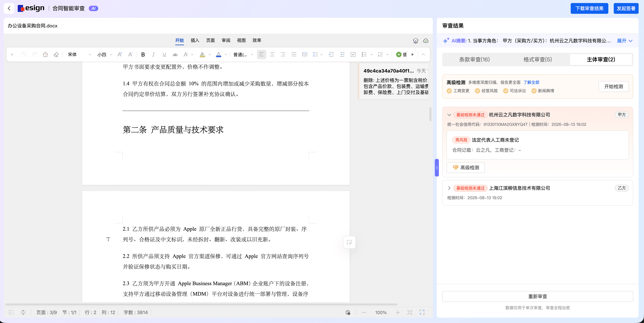Click 发起签署 button
This screenshot has width=644, height=323.
click(x=626, y=8)
